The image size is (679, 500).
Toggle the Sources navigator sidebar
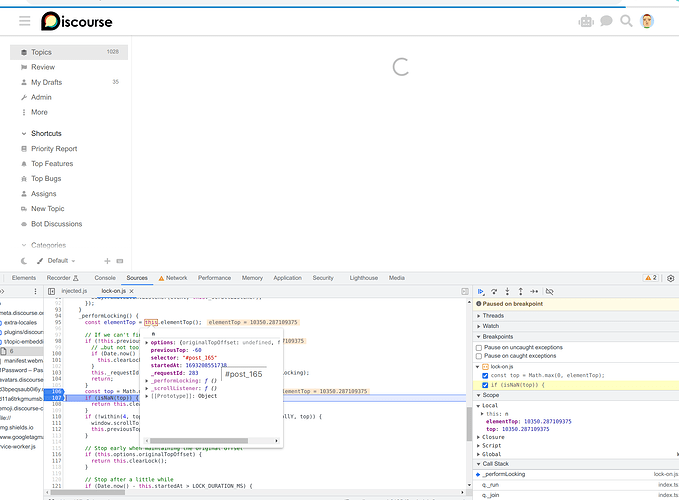pyautogui.click(x=52, y=291)
